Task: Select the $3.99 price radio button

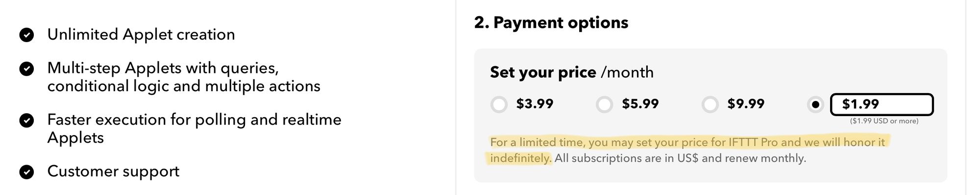Action: click(499, 104)
